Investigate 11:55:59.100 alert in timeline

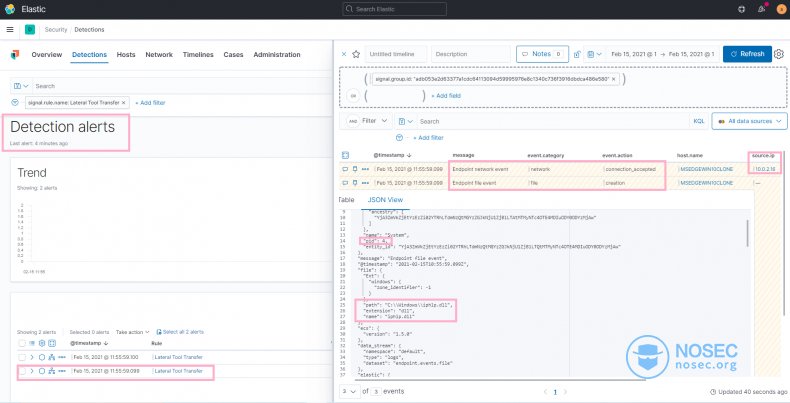(42, 357)
